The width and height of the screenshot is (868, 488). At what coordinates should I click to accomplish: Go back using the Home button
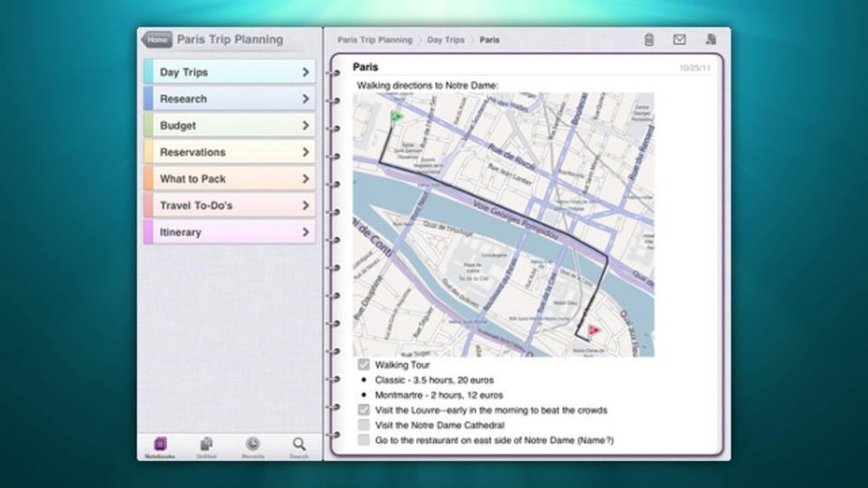tap(156, 39)
